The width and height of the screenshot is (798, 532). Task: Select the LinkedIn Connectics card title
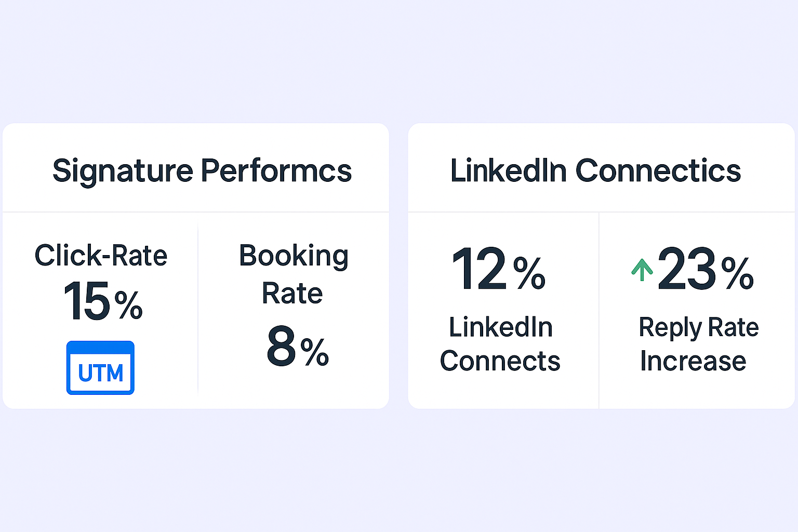tap(595, 170)
